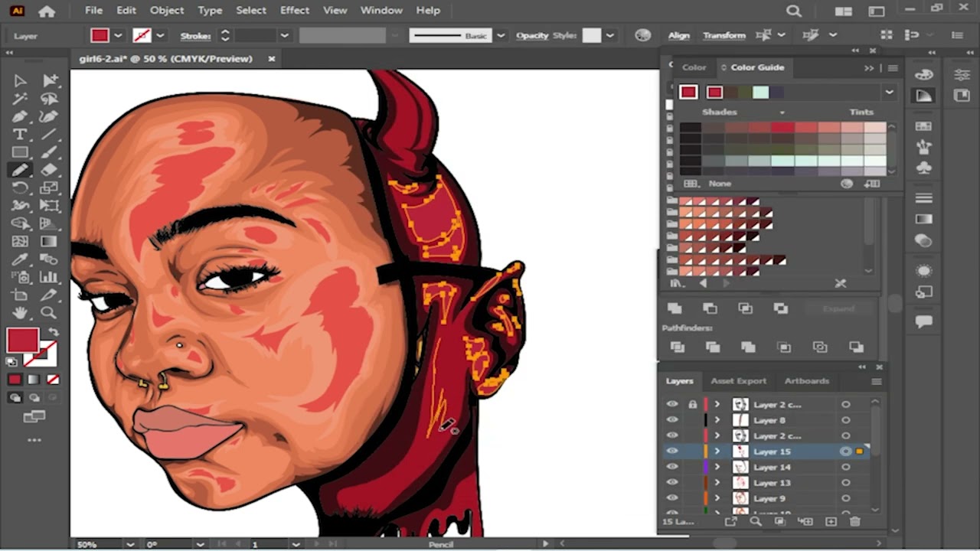This screenshot has height=551, width=980.
Task: Click the swap fill and stroke arrow
Action: pos(54,333)
